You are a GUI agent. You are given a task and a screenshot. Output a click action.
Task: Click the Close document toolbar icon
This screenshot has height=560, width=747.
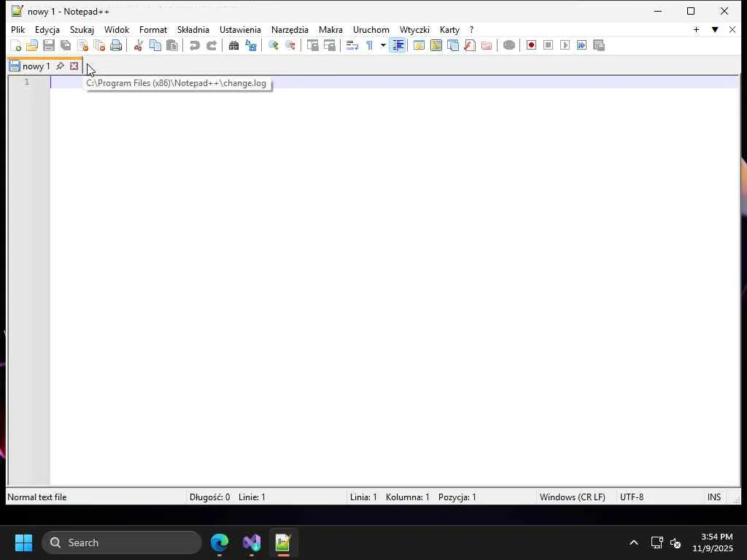coord(82,46)
